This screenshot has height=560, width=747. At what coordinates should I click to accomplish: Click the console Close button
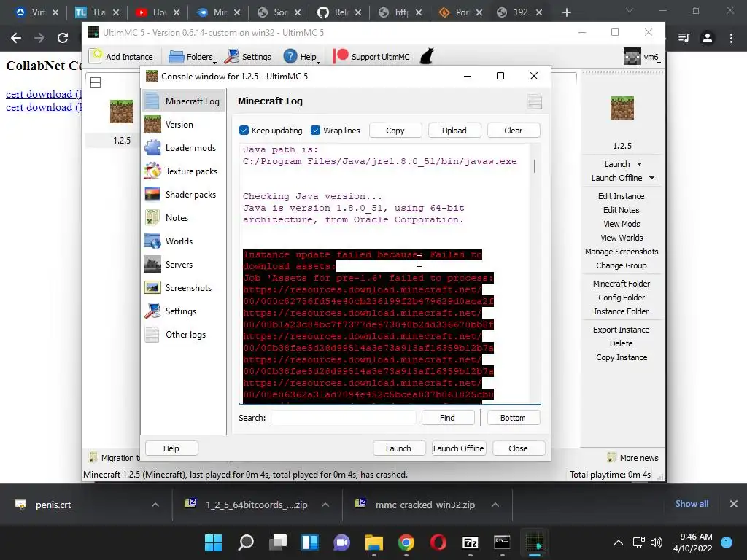[x=518, y=448]
